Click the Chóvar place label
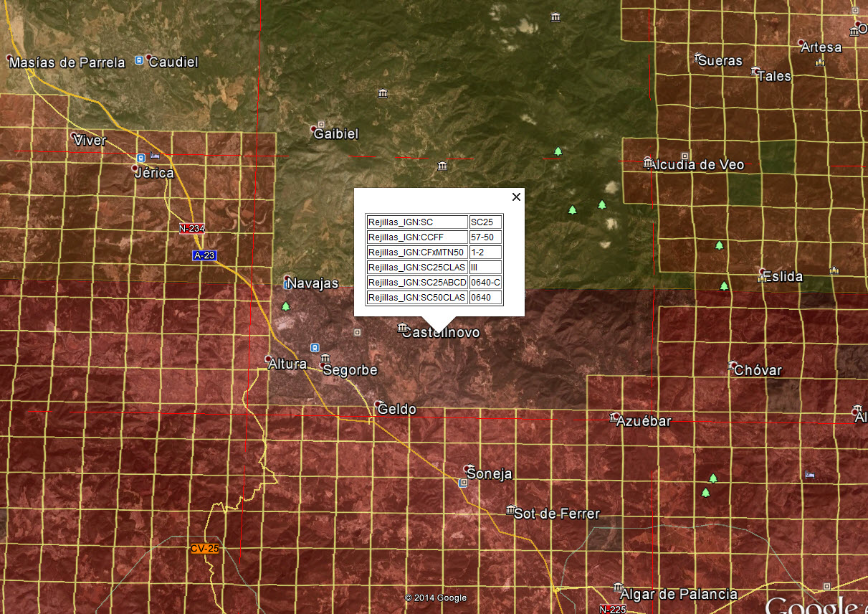868x614 pixels. tap(758, 370)
